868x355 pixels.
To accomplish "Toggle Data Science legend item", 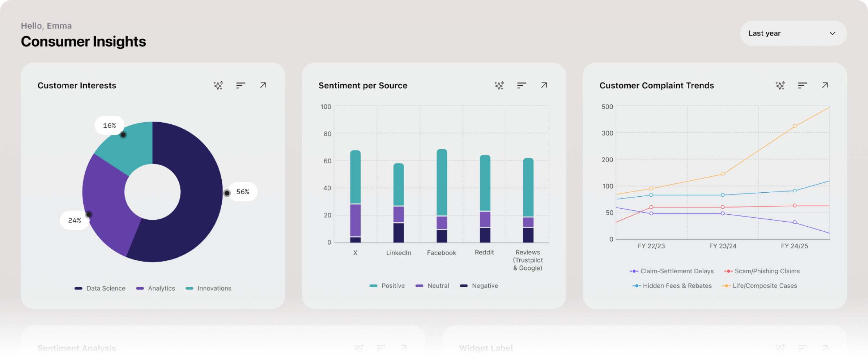I will click(100, 288).
